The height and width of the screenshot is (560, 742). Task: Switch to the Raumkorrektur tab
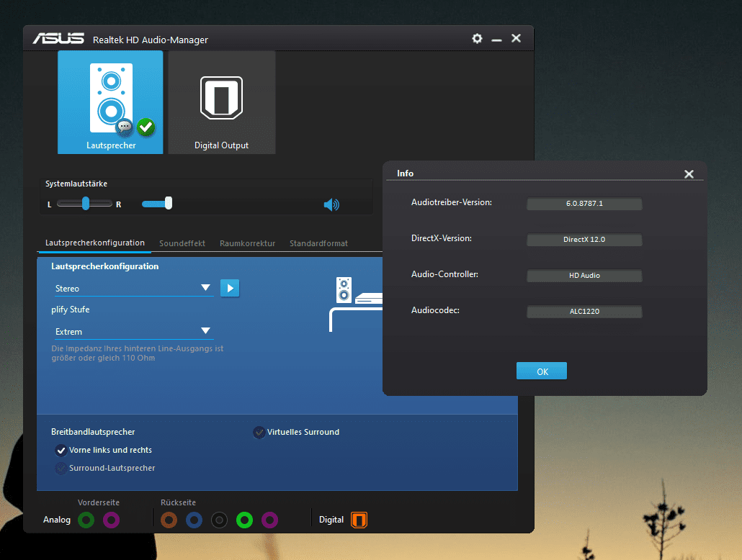pos(248,243)
